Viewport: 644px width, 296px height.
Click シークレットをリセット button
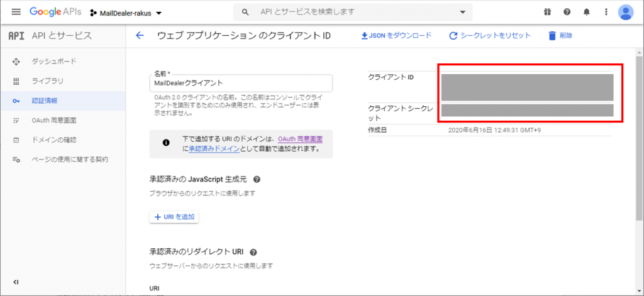490,36
